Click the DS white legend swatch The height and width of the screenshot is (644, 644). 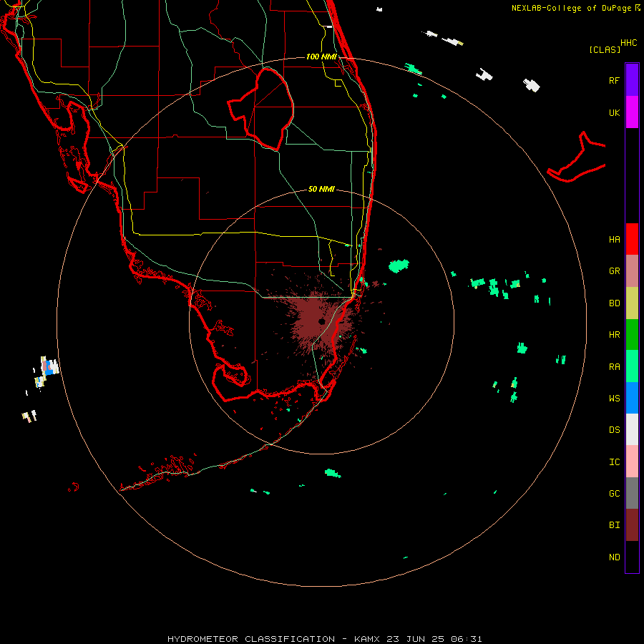tap(632, 429)
